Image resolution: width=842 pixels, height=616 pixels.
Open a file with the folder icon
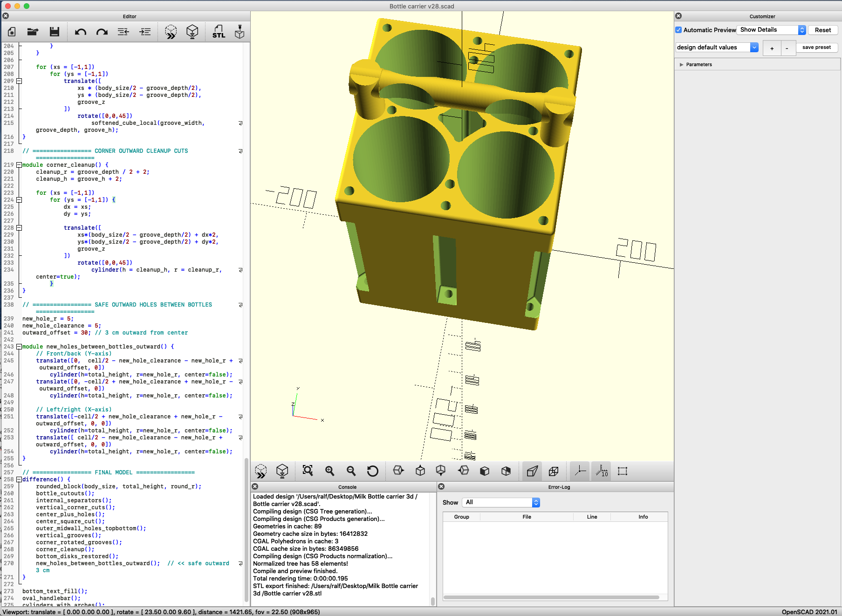[x=33, y=32]
